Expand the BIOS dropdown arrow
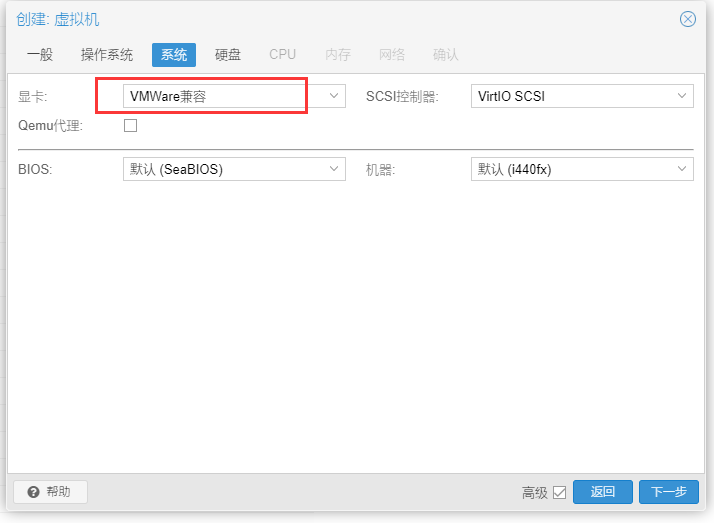Screen dimensions: 714x523 tap(334, 169)
